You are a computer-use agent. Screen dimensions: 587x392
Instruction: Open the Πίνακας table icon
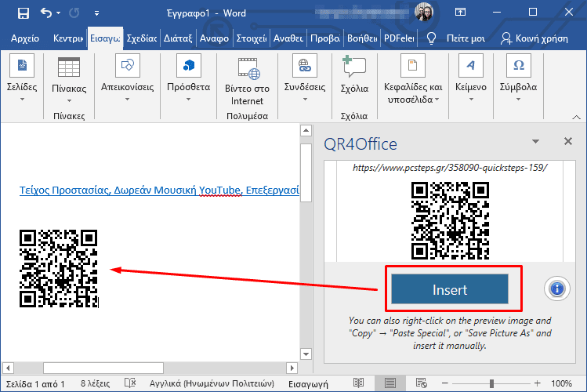(x=69, y=68)
